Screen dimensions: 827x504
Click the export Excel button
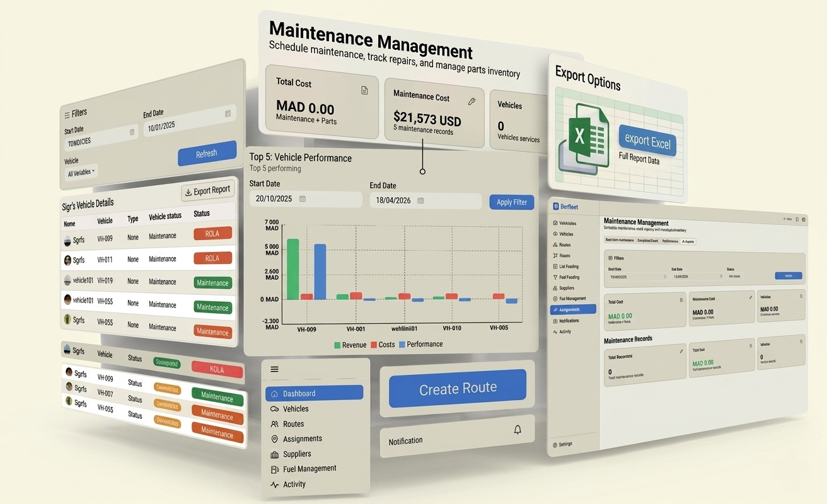[x=647, y=141]
